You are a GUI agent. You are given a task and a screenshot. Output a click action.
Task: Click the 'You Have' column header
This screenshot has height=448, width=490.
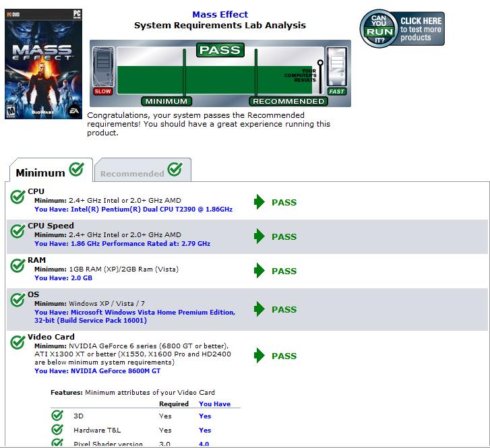tap(215, 404)
